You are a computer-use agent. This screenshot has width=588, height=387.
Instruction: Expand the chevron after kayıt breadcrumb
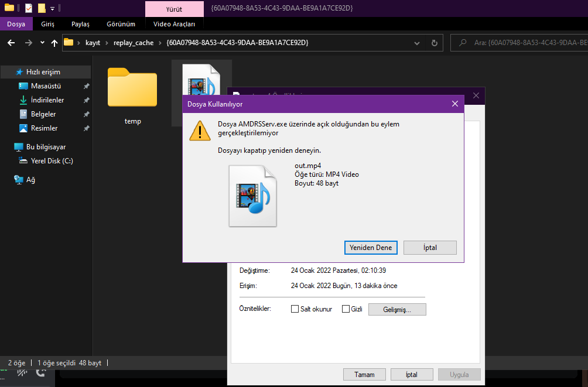coord(107,43)
